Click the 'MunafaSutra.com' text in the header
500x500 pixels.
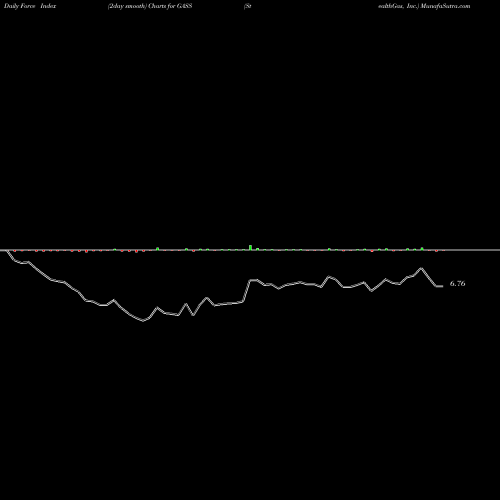[445, 6]
